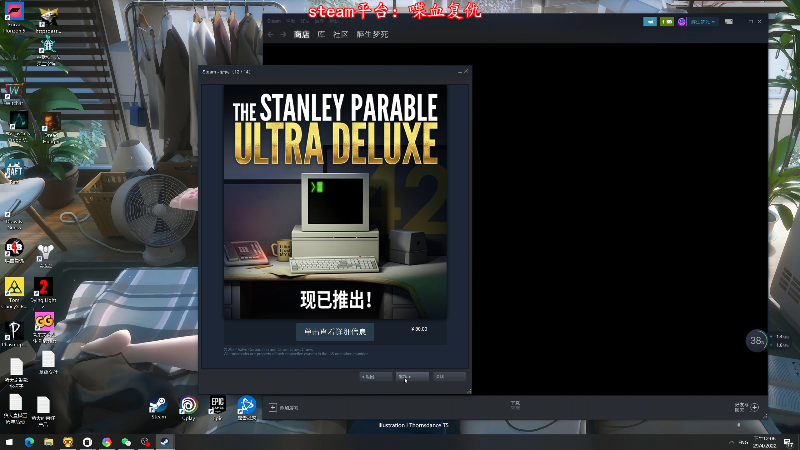Click the green notifications button in Steam header

coord(667,22)
